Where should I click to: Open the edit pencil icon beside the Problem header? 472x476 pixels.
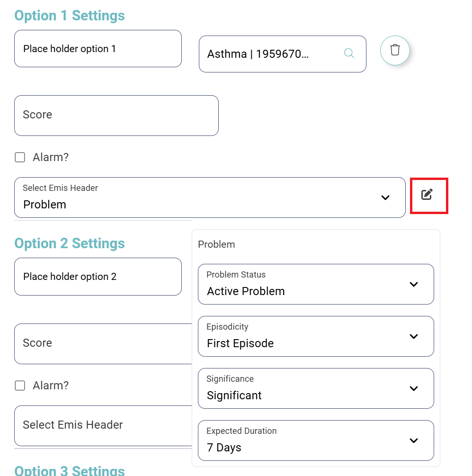427,195
